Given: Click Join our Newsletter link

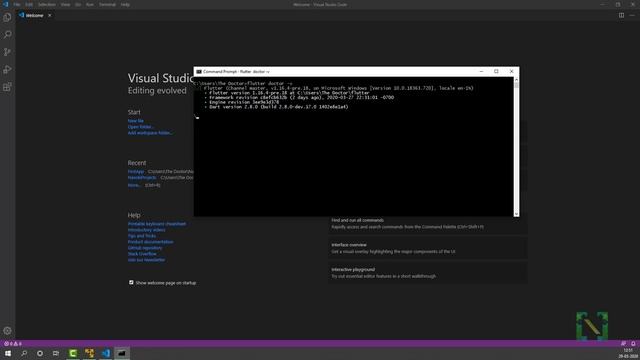Looking at the screenshot, I should (x=147, y=260).
